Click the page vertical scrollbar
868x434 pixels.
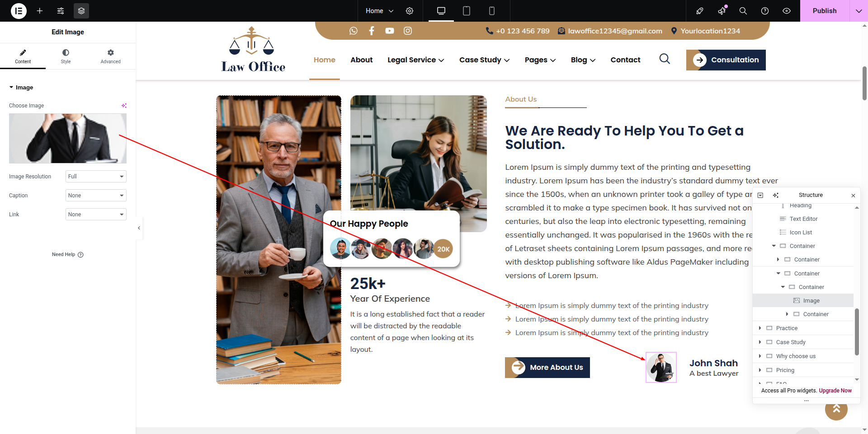(x=864, y=84)
